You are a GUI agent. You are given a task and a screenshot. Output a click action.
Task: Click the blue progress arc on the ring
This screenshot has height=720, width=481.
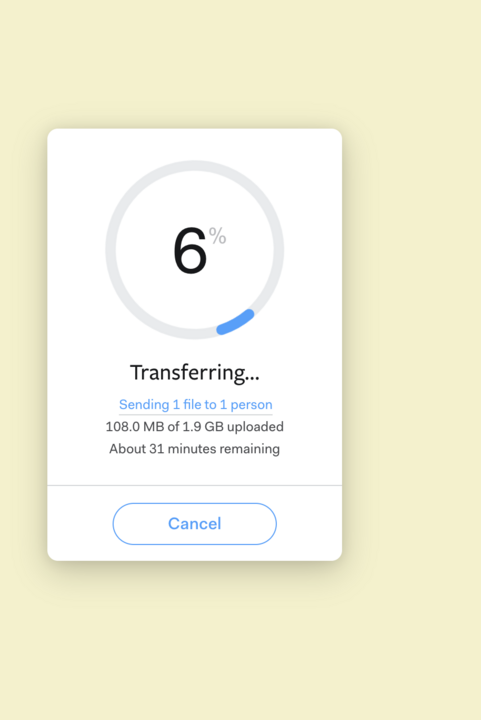click(x=235, y=322)
